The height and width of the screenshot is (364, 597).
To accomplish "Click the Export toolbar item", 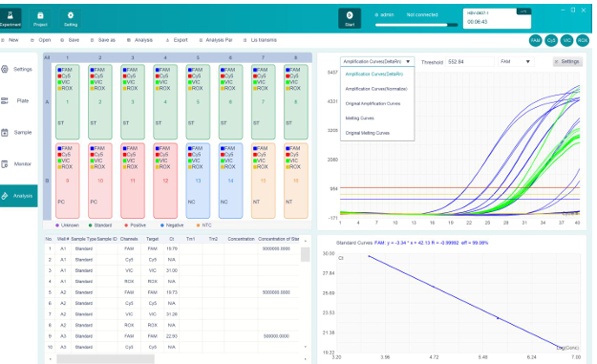I will [177, 40].
